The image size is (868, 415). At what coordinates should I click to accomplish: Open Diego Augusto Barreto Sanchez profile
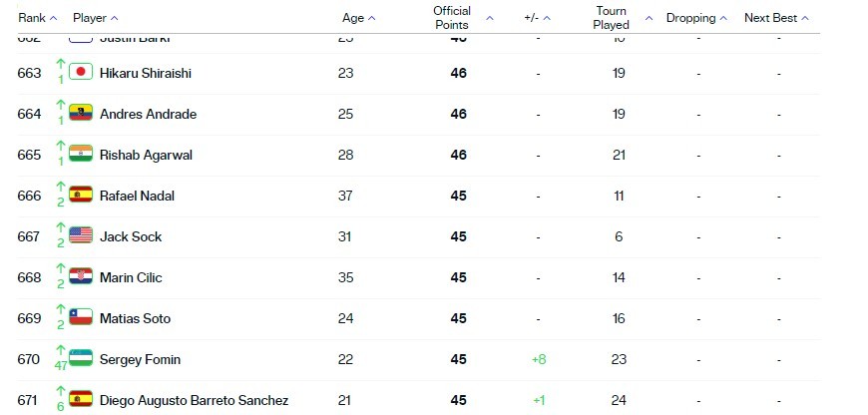point(194,400)
